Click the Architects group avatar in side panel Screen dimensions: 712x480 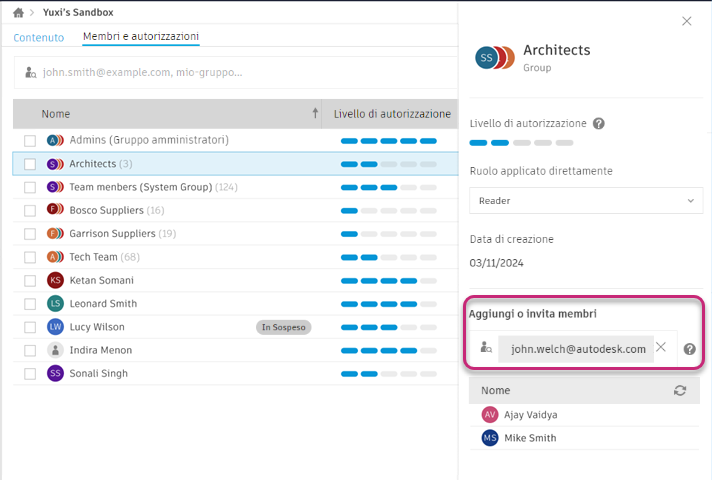point(495,58)
